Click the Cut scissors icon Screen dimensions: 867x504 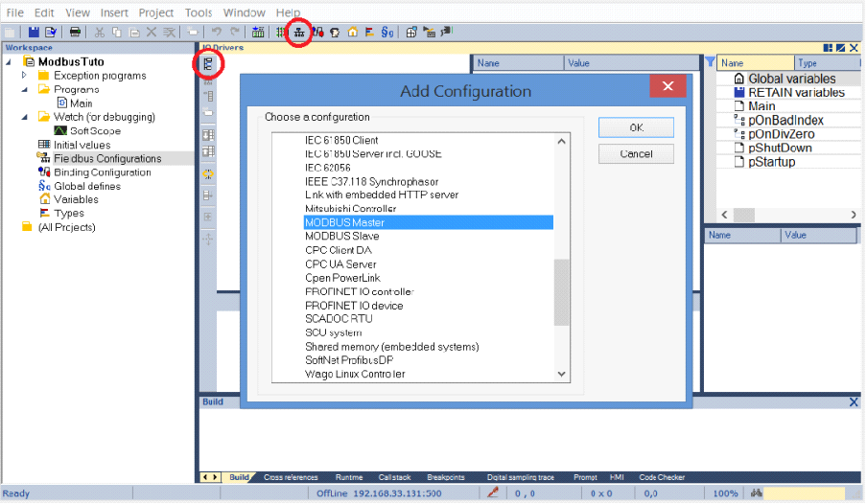(x=100, y=32)
